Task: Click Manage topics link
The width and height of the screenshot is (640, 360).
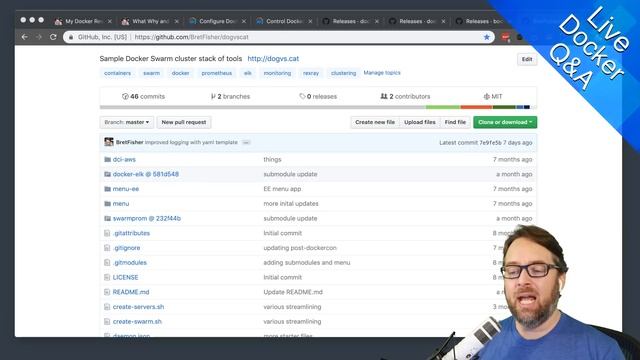Action: pos(382,73)
